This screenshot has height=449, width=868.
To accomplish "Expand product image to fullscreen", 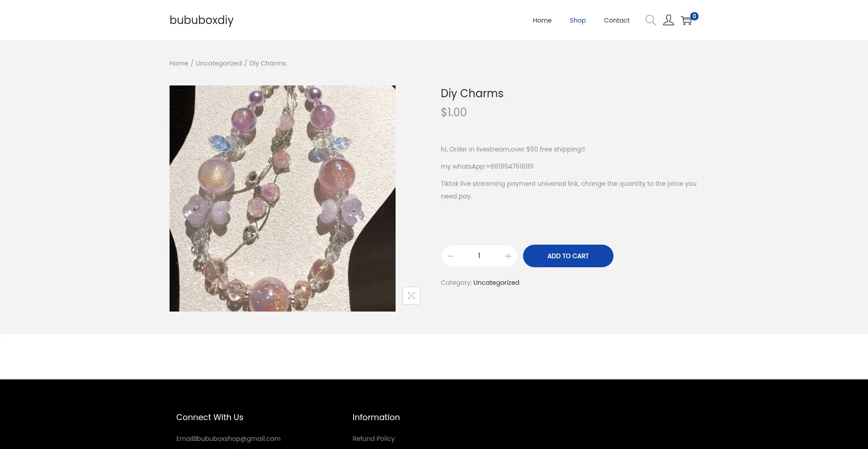I will [411, 296].
